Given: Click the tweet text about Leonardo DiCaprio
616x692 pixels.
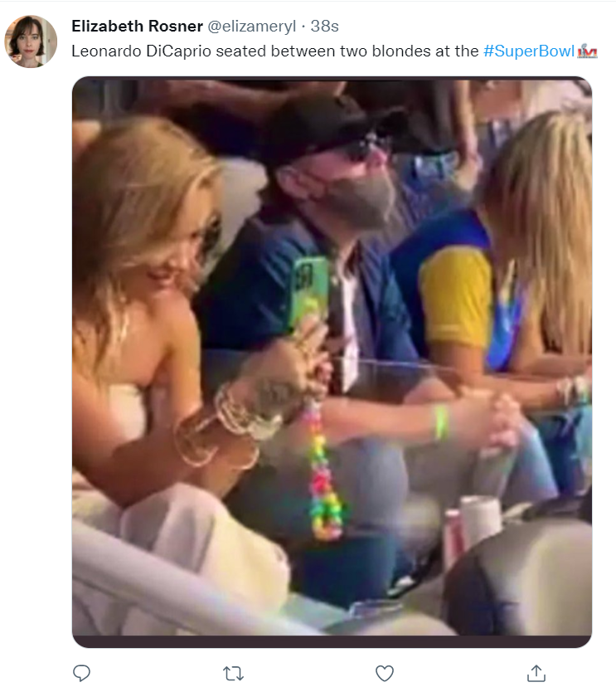Looking at the screenshot, I should (274, 51).
